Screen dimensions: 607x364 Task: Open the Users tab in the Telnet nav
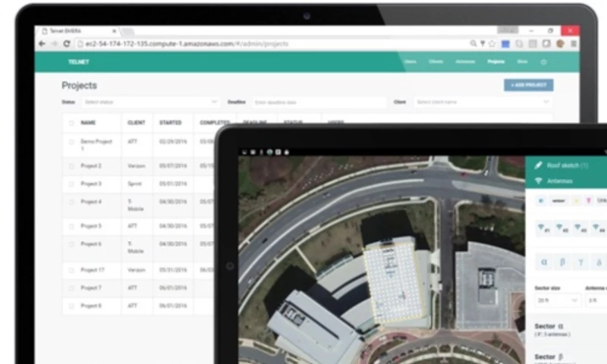[x=410, y=61]
